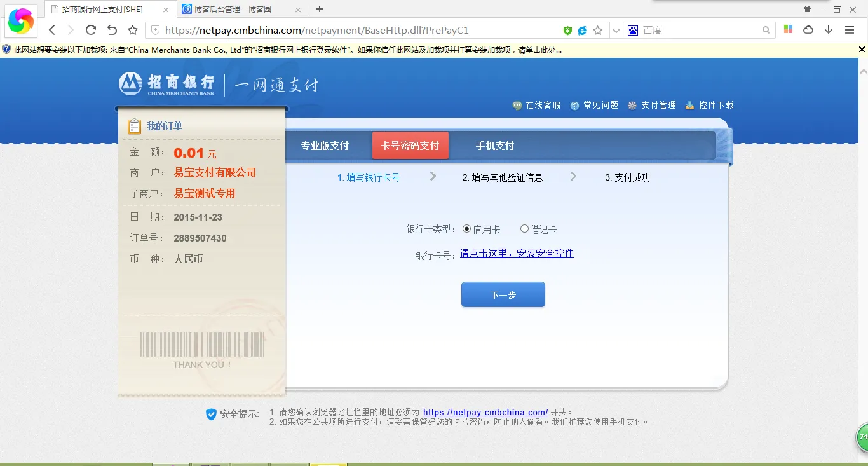Select the 信用卡 radio button
The height and width of the screenshot is (466, 868).
467,229
